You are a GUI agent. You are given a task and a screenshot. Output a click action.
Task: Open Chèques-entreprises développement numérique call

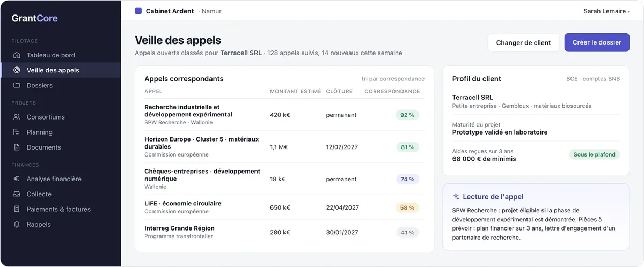coord(284,179)
